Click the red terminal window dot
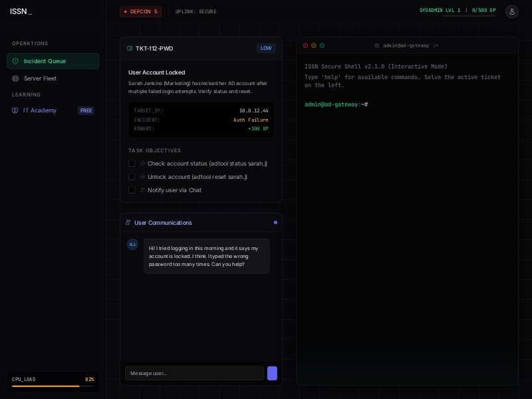 coord(305,45)
